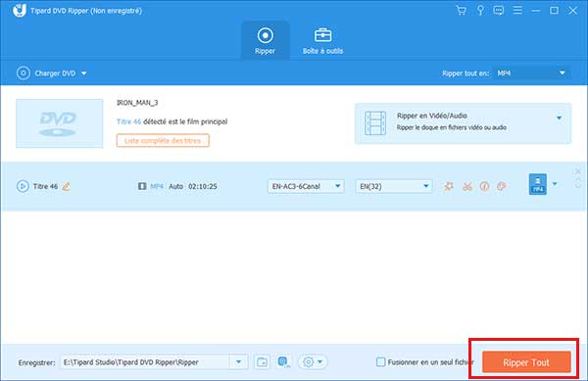Click the IRON_MAN_3 disc title text
The image size is (588, 381).
pyautogui.click(x=137, y=103)
